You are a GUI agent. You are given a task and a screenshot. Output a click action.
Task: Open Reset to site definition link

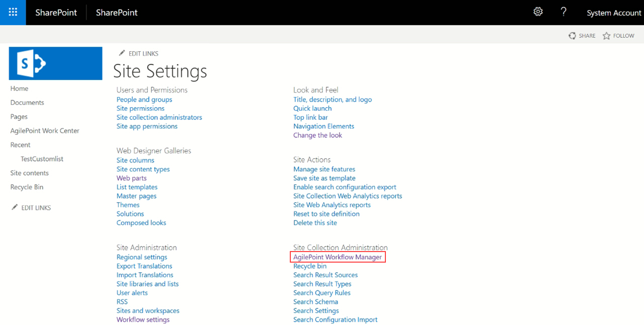[327, 214]
